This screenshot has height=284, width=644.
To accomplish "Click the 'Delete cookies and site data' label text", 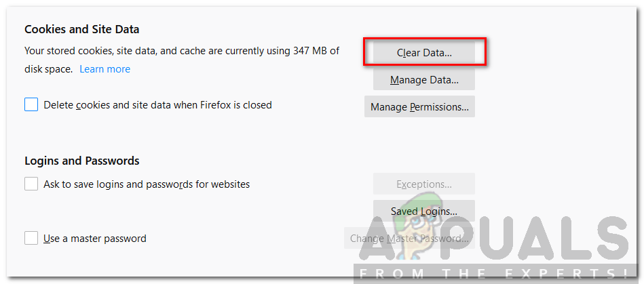I will (x=157, y=105).
